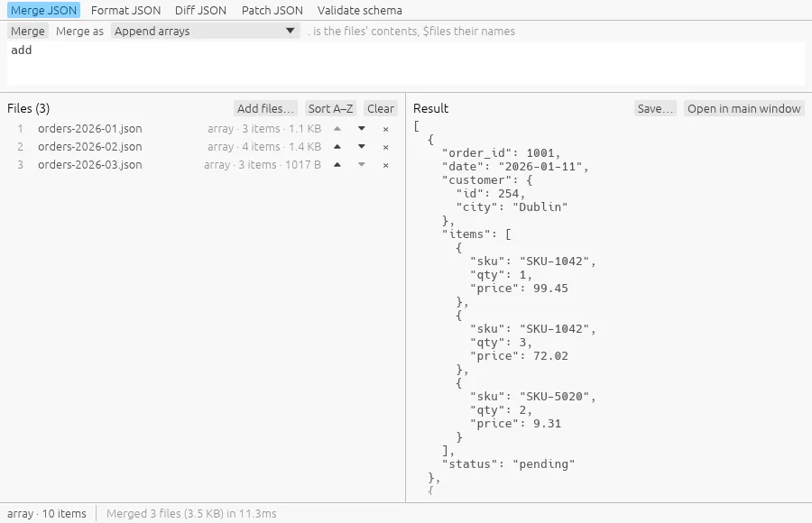Viewport: 812px width, 523px height.
Task: Click 'array · 10 items' status entry
Action: (47, 514)
